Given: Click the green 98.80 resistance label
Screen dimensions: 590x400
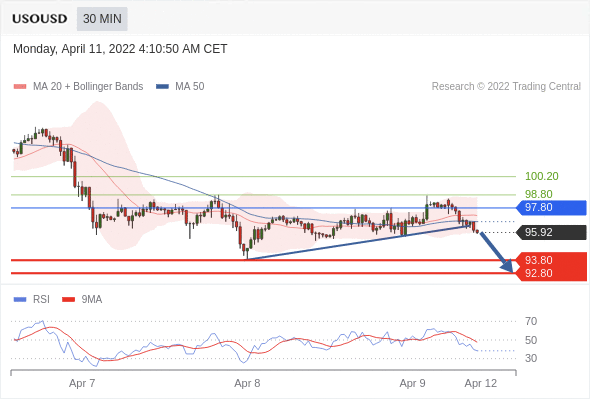Looking at the screenshot, I should 539,194.
